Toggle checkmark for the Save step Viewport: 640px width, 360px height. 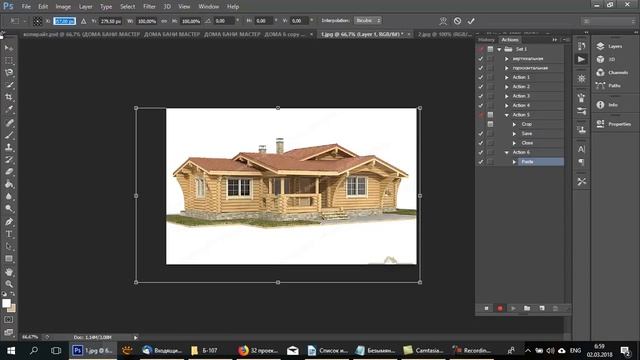481,133
